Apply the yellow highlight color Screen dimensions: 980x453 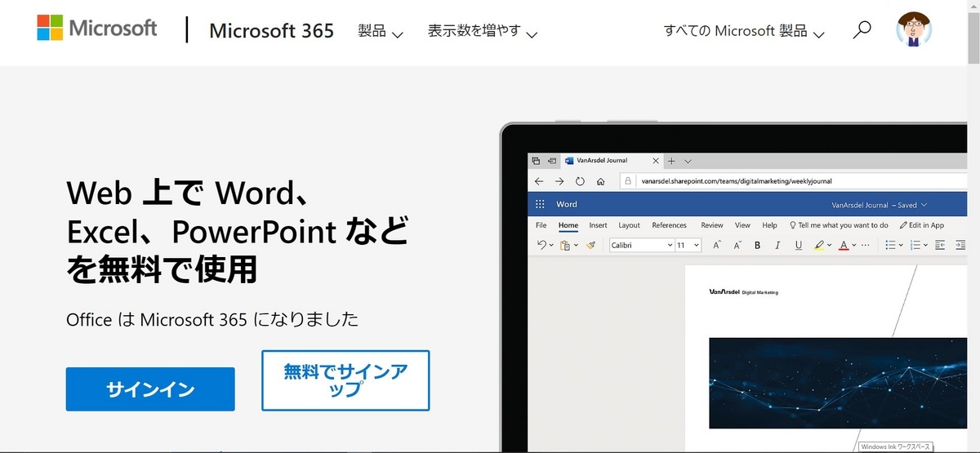click(x=818, y=245)
